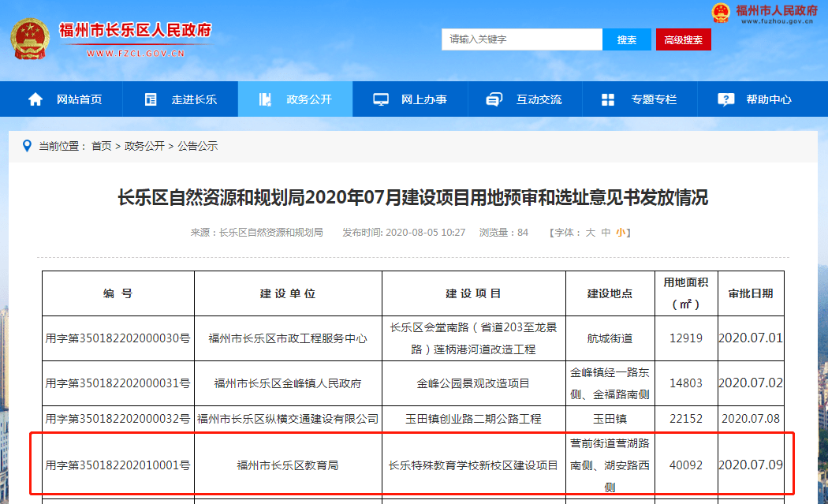The width and height of the screenshot is (828, 504).
Task: Click the 福州市长乐区人民政府 national emblem logo
Action: point(30,39)
